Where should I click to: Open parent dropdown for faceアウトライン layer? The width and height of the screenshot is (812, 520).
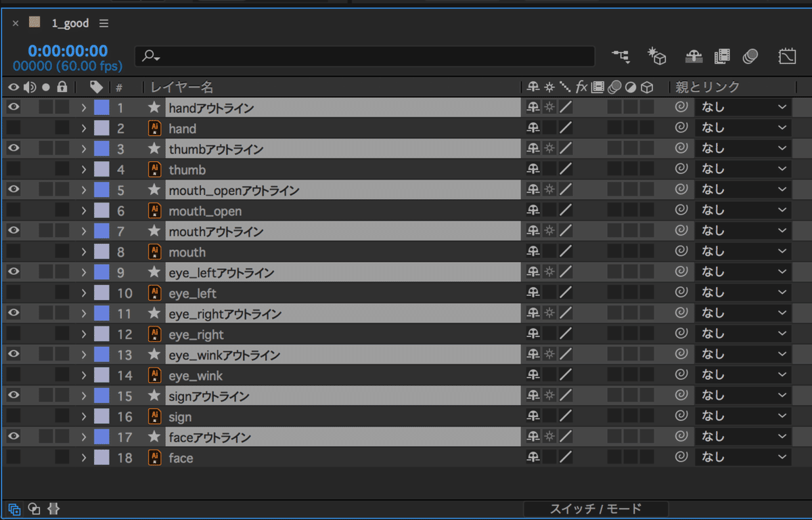pyautogui.click(x=743, y=437)
